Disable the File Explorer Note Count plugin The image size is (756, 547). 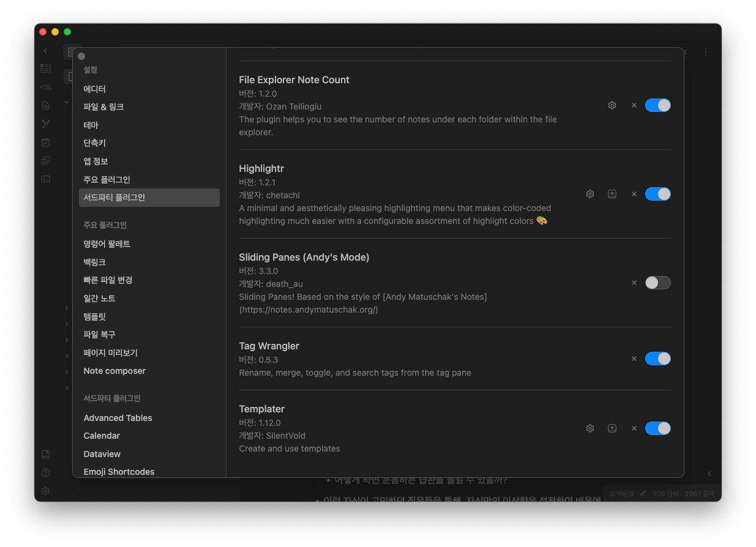(657, 105)
